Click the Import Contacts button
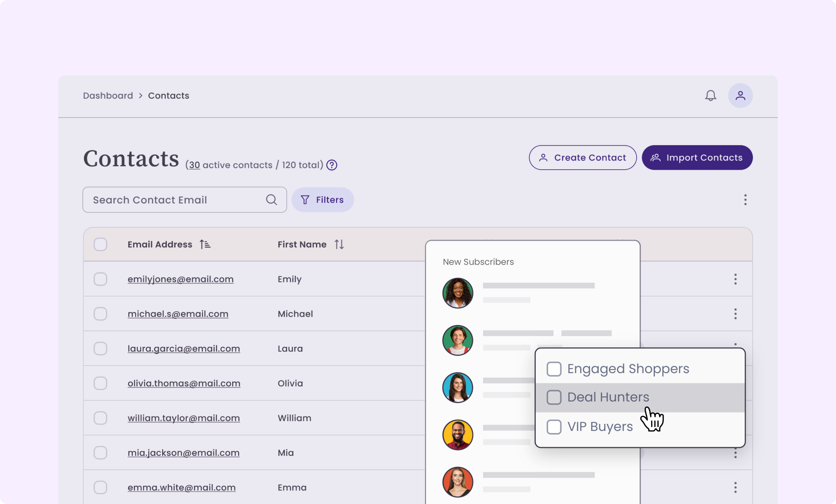The height and width of the screenshot is (504, 836). coord(697,157)
